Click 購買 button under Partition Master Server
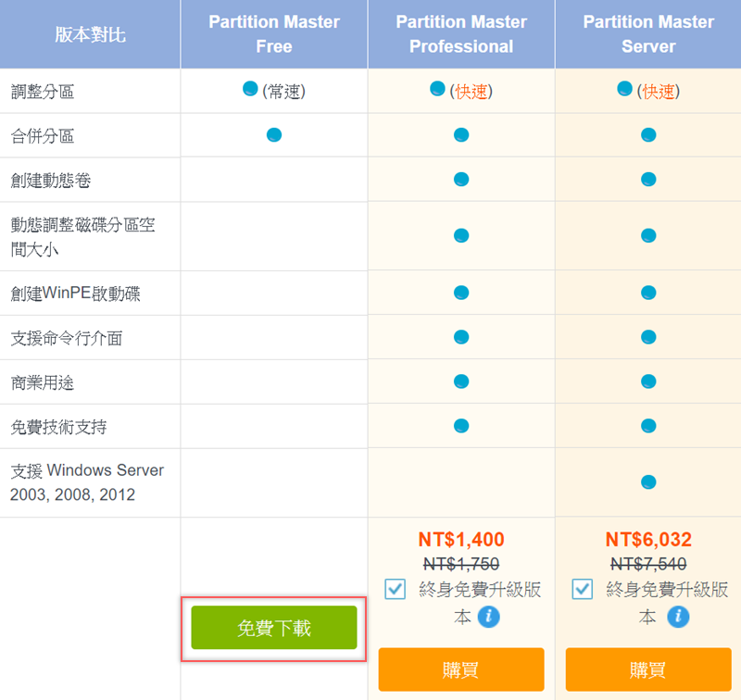Viewport: 741px width, 700px height. (647, 669)
